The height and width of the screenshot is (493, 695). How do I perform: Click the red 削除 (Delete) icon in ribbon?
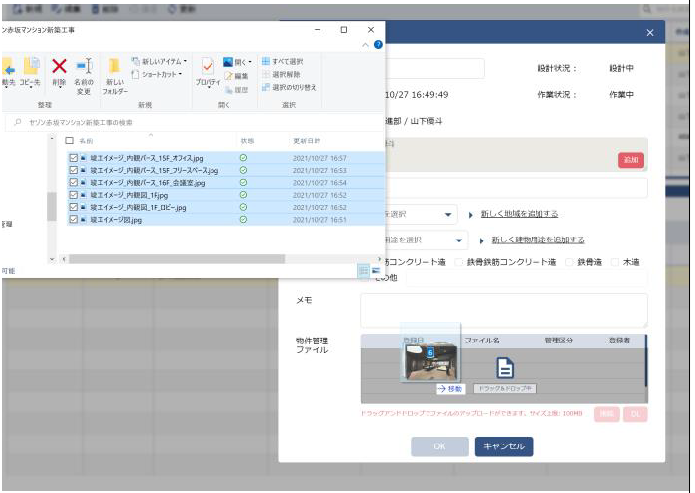tap(59, 68)
